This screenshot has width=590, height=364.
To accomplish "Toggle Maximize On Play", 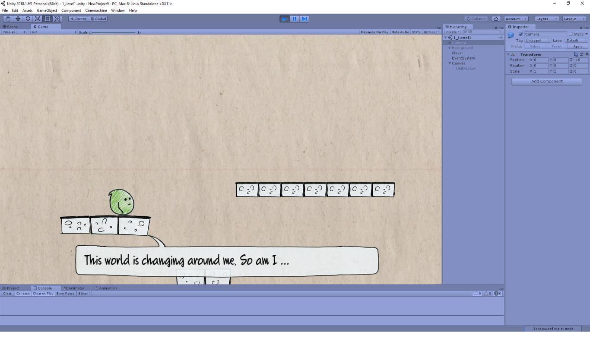I will (374, 32).
